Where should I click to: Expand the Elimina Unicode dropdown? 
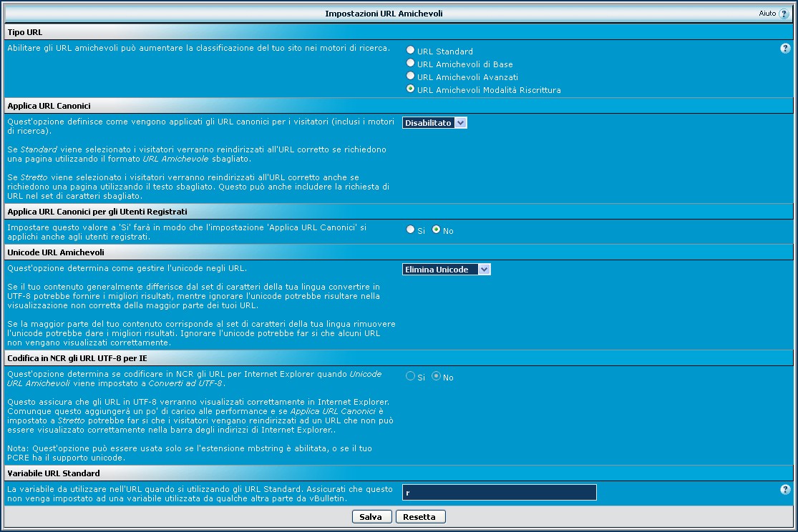coord(447,270)
